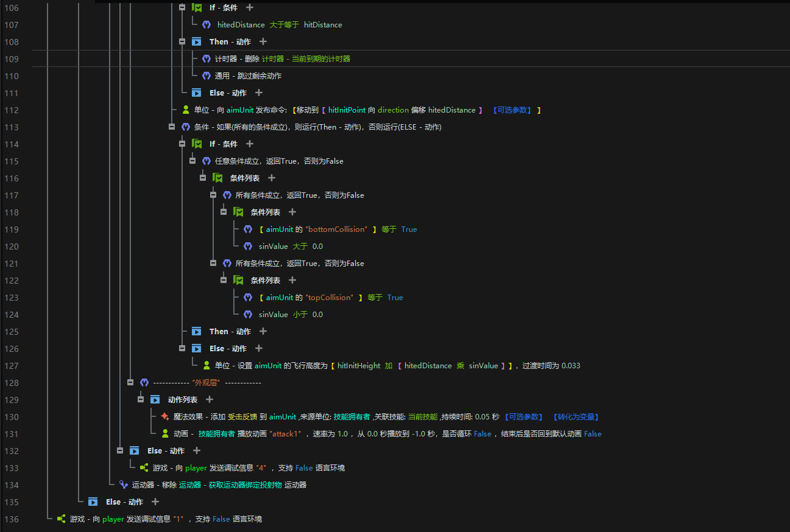The height and width of the screenshot is (532, 790).
Task: Select the unit icon on line 112 移动到 command
Action: [x=186, y=110]
